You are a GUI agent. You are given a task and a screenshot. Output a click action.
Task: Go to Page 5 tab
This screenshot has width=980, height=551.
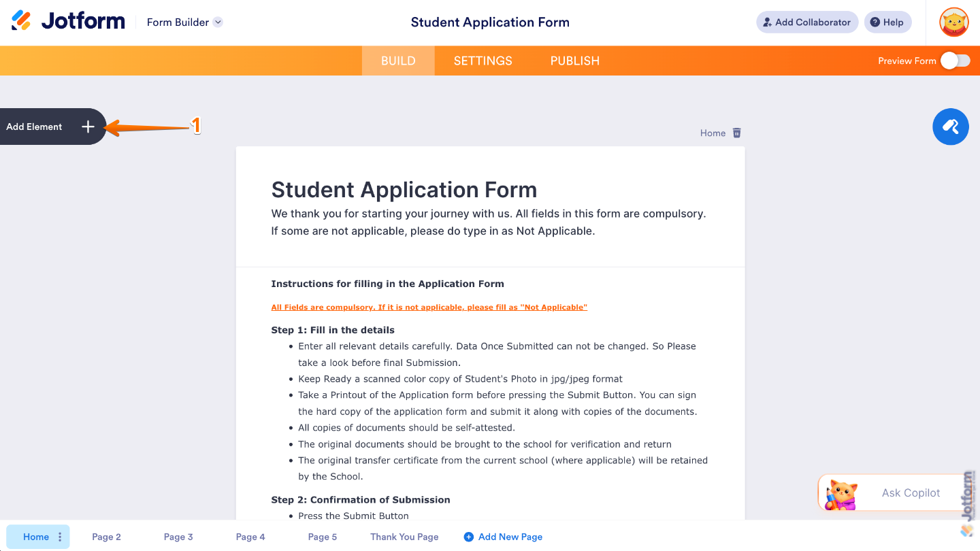pyautogui.click(x=323, y=537)
